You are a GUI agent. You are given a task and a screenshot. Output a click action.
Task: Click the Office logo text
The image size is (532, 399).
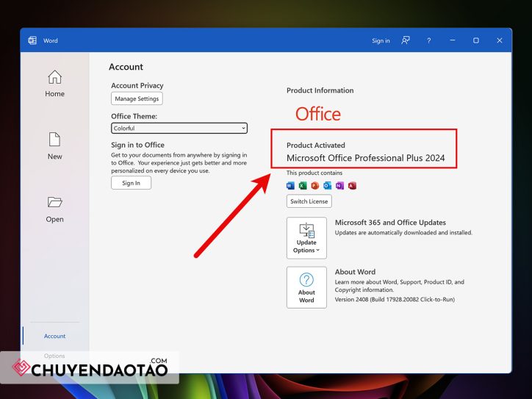[318, 114]
